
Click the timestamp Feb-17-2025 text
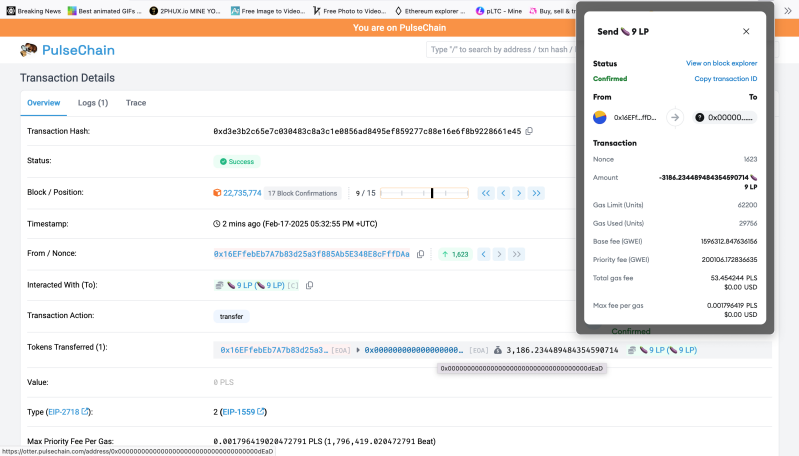(300, 224)
